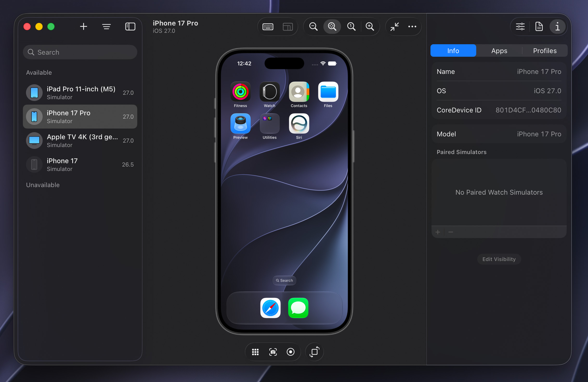588x382 pixels.
Task: Select Apple TV 4K simulator row
Action: [x=80, y=141]
